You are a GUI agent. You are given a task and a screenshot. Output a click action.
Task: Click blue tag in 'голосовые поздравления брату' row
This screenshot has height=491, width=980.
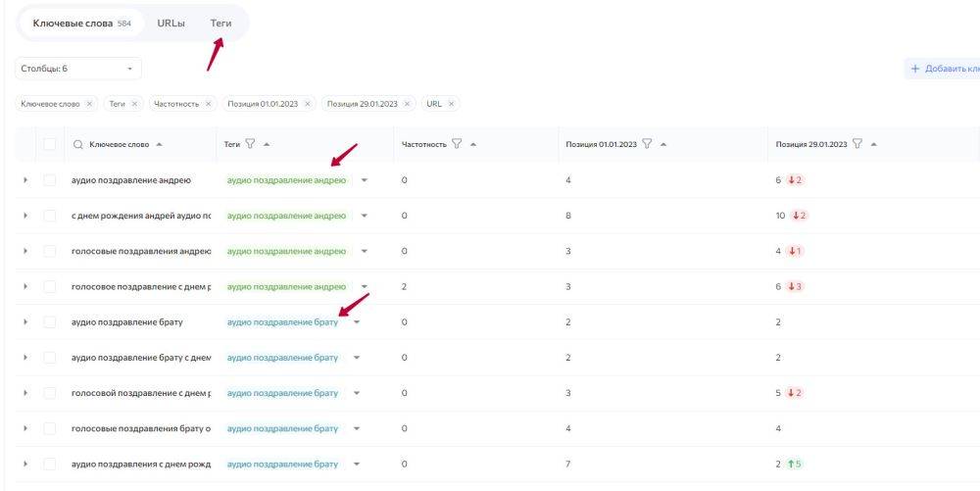[282, 428]
